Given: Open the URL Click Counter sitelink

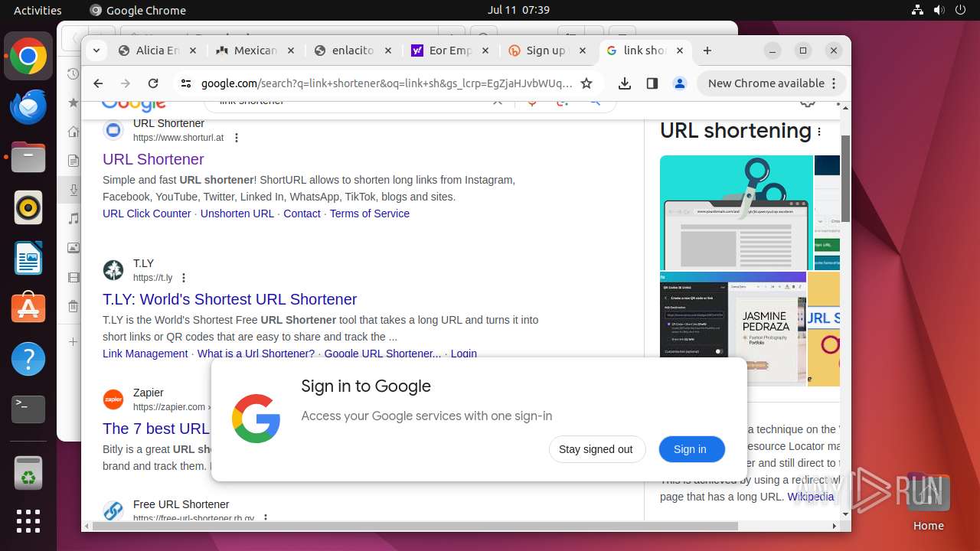Looking at the screenshot, I should click(x=147, y=214).
